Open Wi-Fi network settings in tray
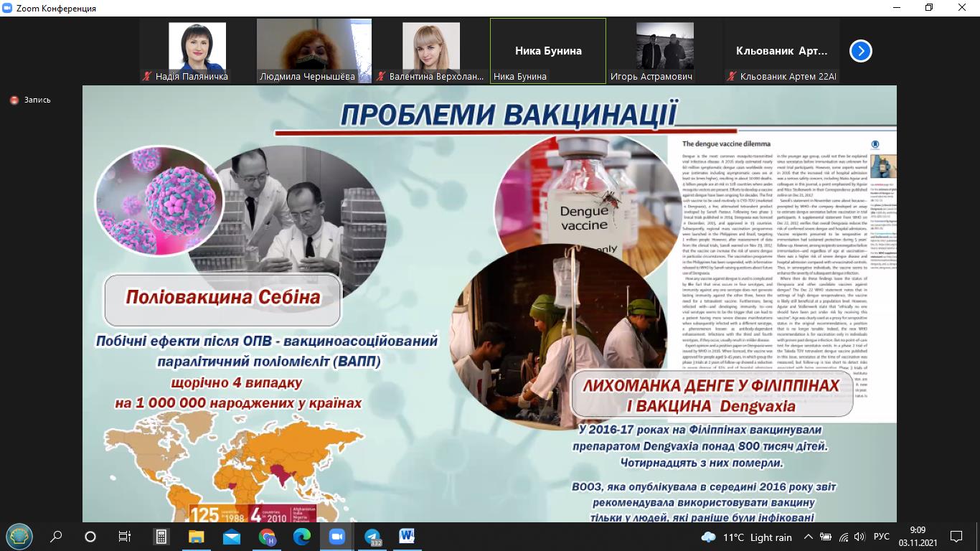Viewport: 980px width, 551px height. click(842, 537)
